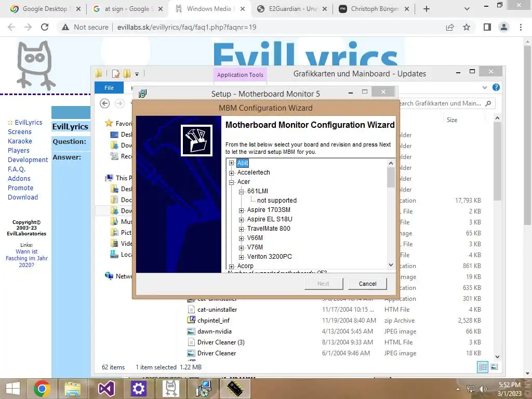
Task: Click the share page icon
Action: pos(450,27)
